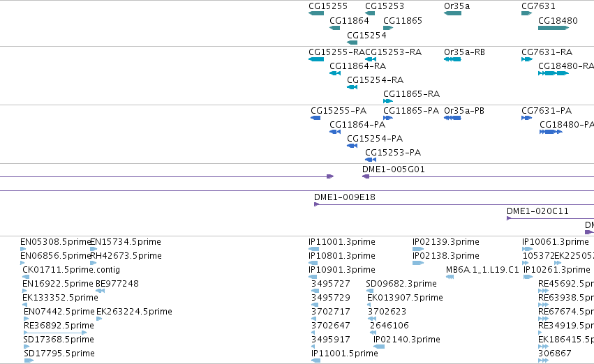Select the CG11865 gene label
594x364 pixels.
pos(402,21)
